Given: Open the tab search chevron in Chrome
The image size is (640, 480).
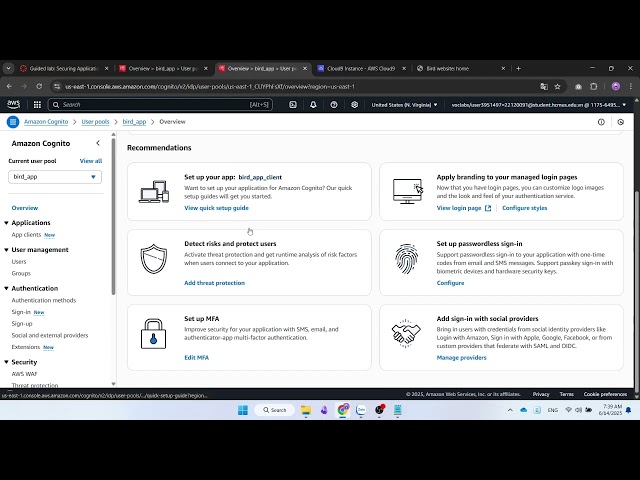Looking at the screenshot, I should [x=8, y=68].
